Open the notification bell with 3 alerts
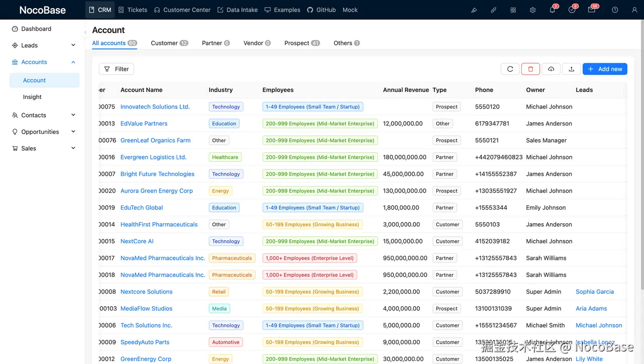Image resolution: width=644 pixels, height=364 pixels. pos(552,10)
